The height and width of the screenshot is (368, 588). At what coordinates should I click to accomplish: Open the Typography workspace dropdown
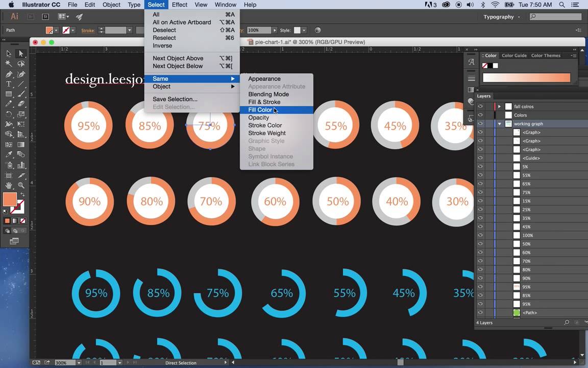[x=502, y=17]
